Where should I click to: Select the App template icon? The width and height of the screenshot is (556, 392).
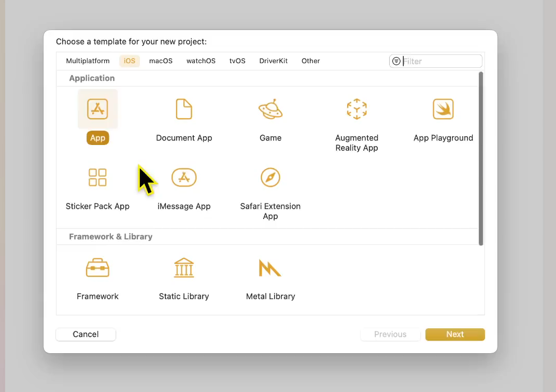(97, 109)
